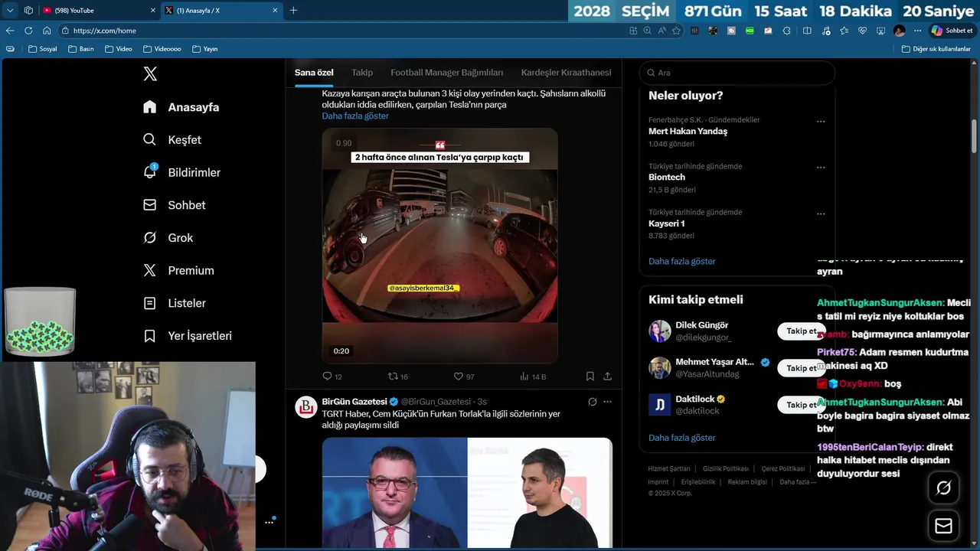Expand Daha fazla göster under who to follow
The height and width of the screenshot is (551, 980).
[681, 438]
